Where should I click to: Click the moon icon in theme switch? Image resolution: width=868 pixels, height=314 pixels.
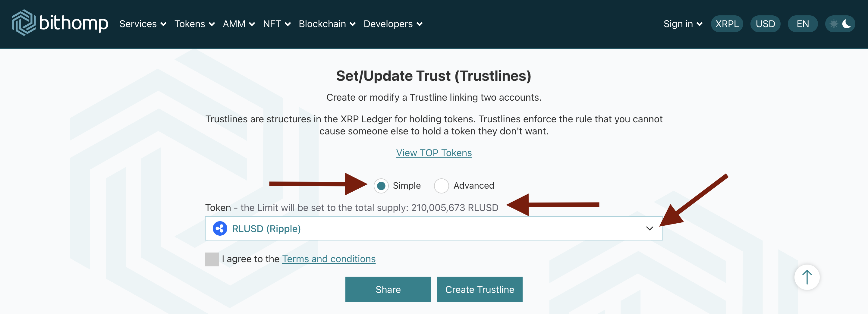[846, 24]
